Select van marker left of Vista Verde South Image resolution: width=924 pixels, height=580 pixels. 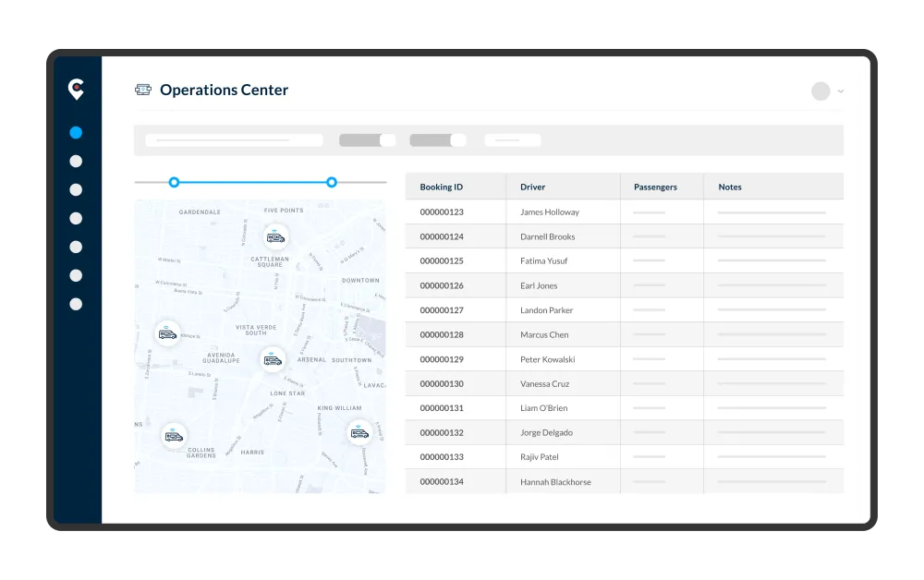(x=167, y=333)
